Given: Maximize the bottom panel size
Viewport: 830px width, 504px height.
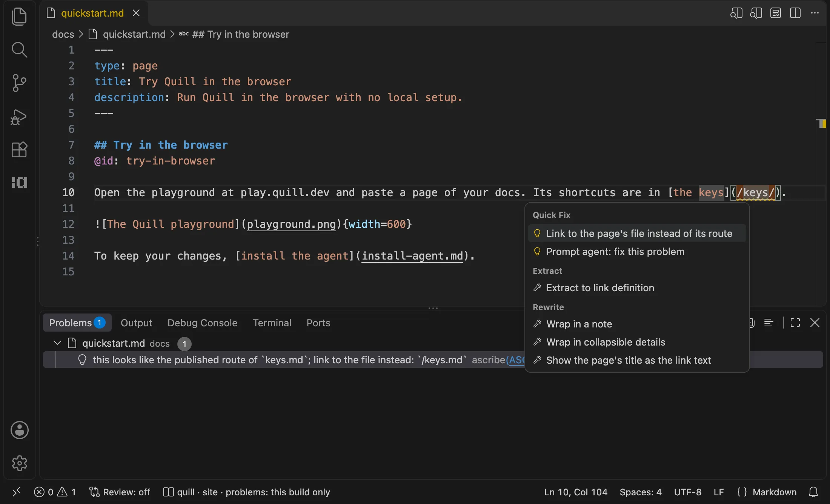Looking at the screenshot, I should click(x=795, y=323).
